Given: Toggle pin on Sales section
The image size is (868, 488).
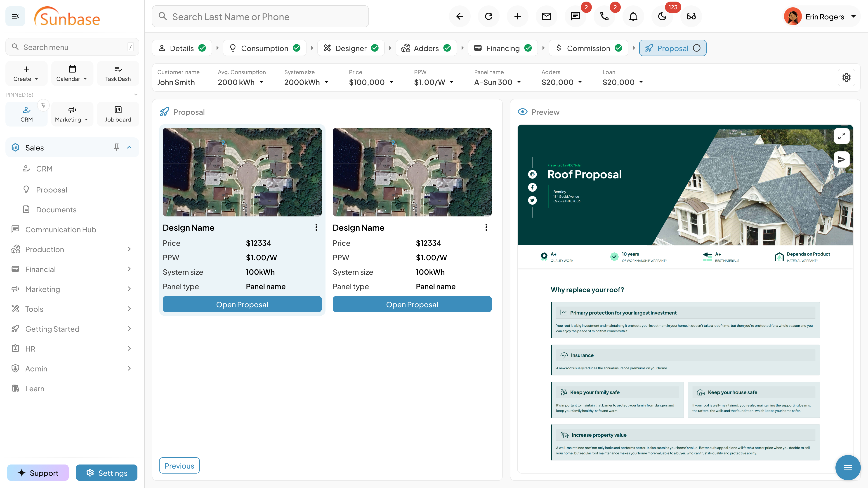Looking at the screenshot, I should 116,147.
